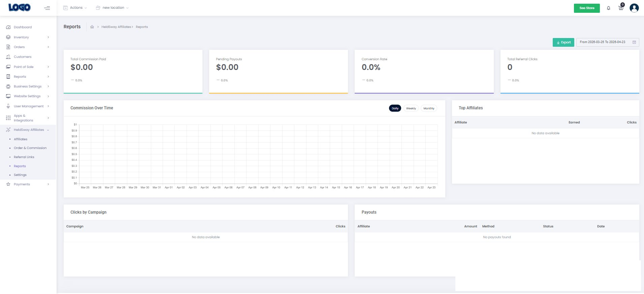The width and height of the screenshot is (644, 294).
Task: Click the Customers sidebar icon
Action: point(8,57)
